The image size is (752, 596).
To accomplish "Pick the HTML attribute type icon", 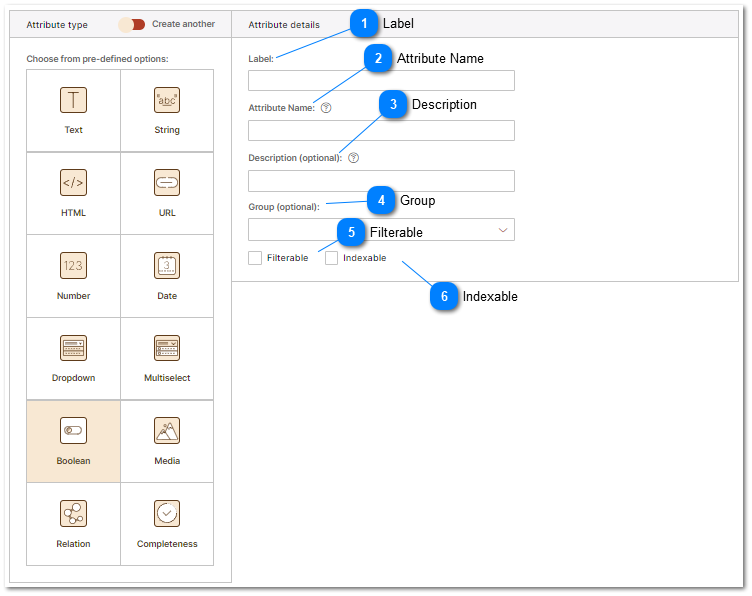I will [x=73, y=183].
